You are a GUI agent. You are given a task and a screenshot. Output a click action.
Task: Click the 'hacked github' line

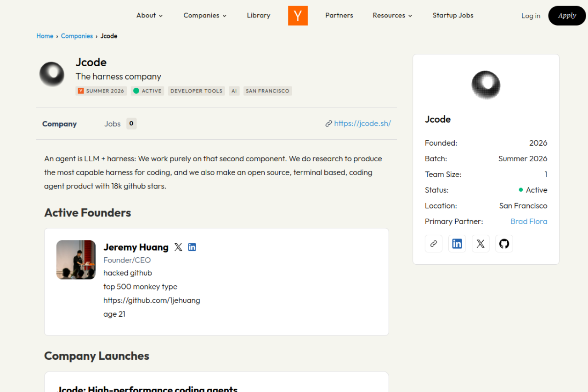pyautogui.click(x=128, y=273)
